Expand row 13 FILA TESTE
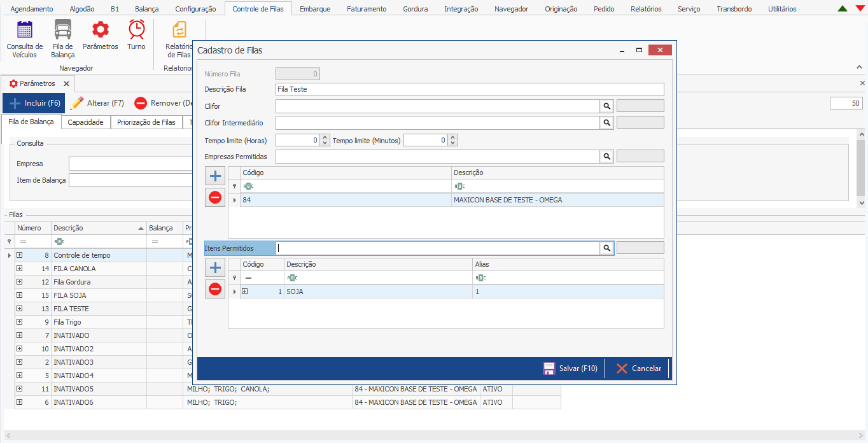868x443 pixels. pyautogui.click(x=20, y=309)
